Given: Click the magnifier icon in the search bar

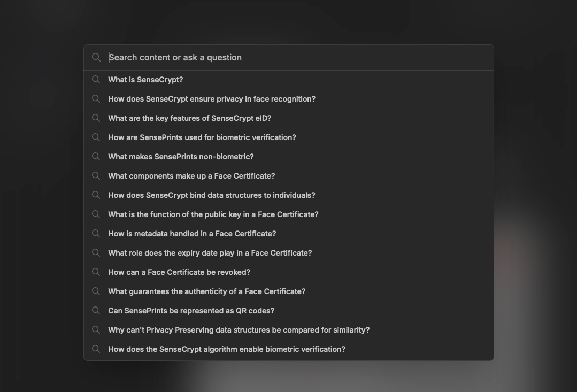Looking at the screenshot, I should (96, 57).
